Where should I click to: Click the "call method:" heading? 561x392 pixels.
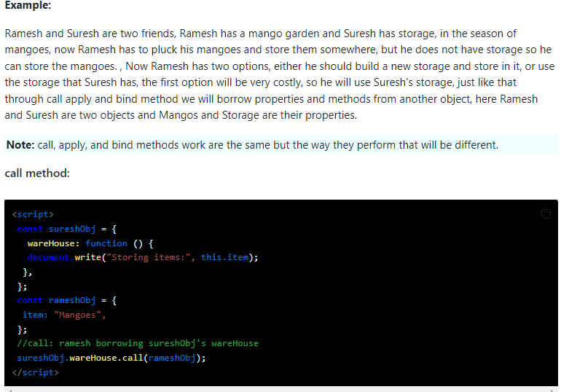[37, 173]
